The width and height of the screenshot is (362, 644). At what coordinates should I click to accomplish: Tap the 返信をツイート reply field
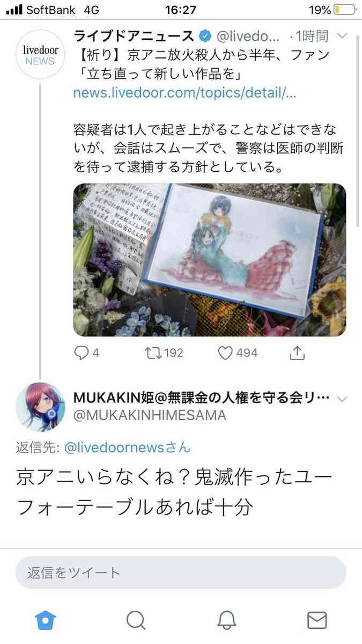[x=181, y=573]
